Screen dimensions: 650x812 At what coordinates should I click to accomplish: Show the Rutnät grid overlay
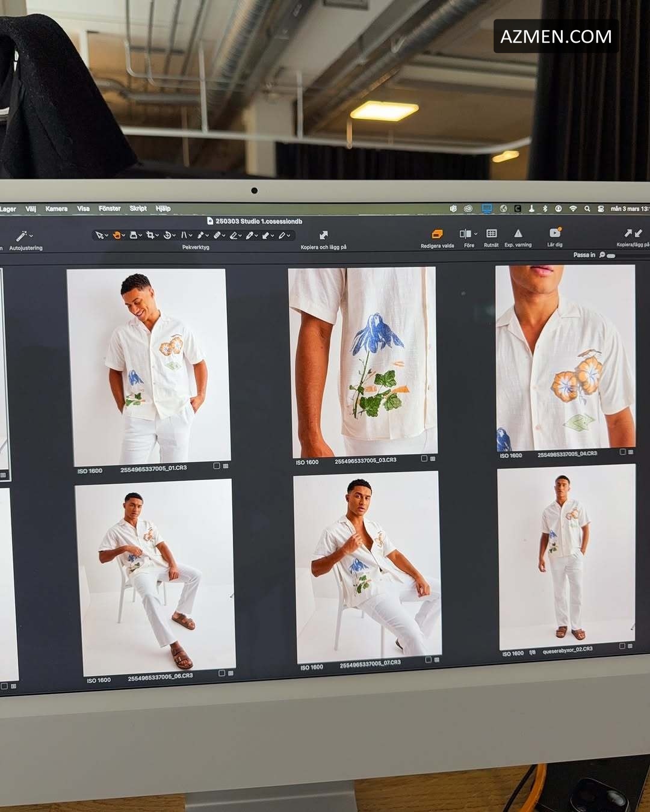tap(491, 233)
